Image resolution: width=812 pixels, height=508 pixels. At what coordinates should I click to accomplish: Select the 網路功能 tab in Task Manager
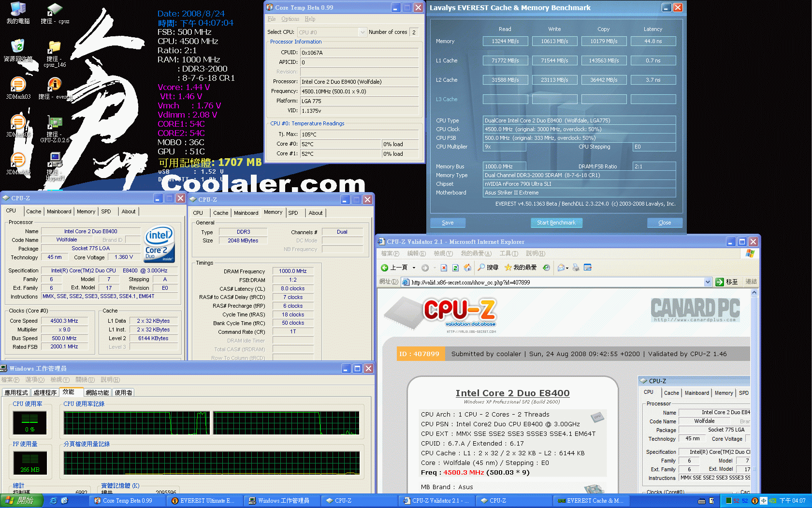(97, 392)
